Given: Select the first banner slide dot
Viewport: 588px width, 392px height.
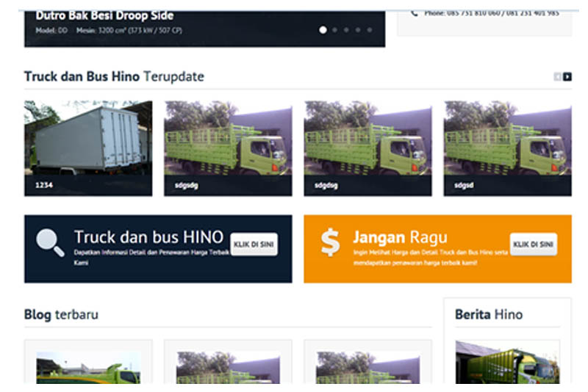Looking at the screenshot, I should coord(323,30).
